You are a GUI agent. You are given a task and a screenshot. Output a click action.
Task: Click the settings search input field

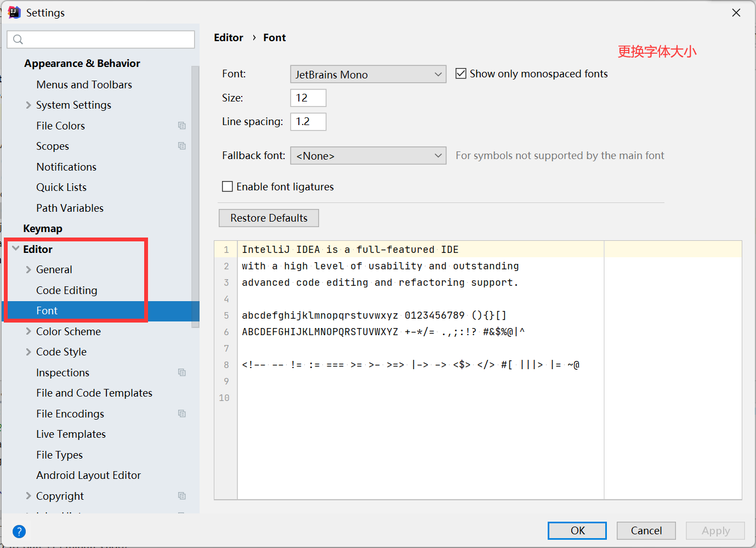101,39
